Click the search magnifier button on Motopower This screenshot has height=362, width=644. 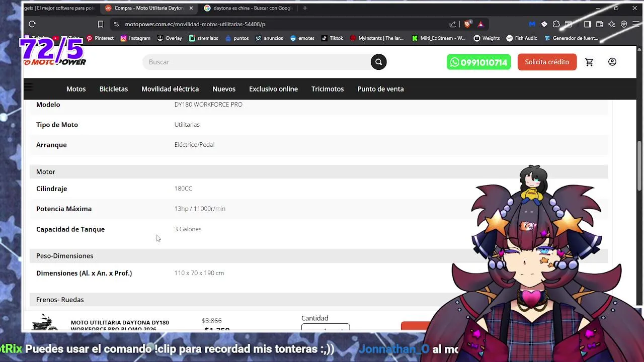pos(379,62)
